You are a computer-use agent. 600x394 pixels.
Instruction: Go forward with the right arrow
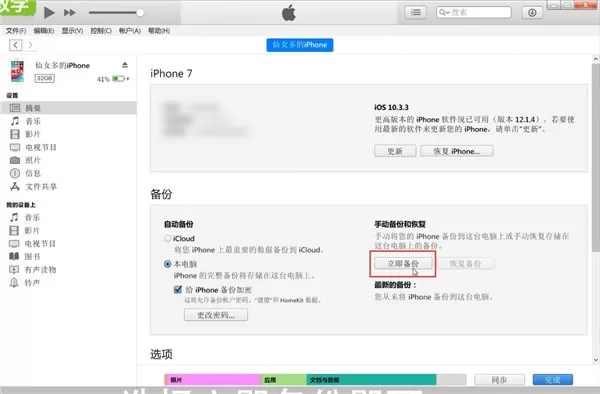pyautogui.click(x=30, y=45)
